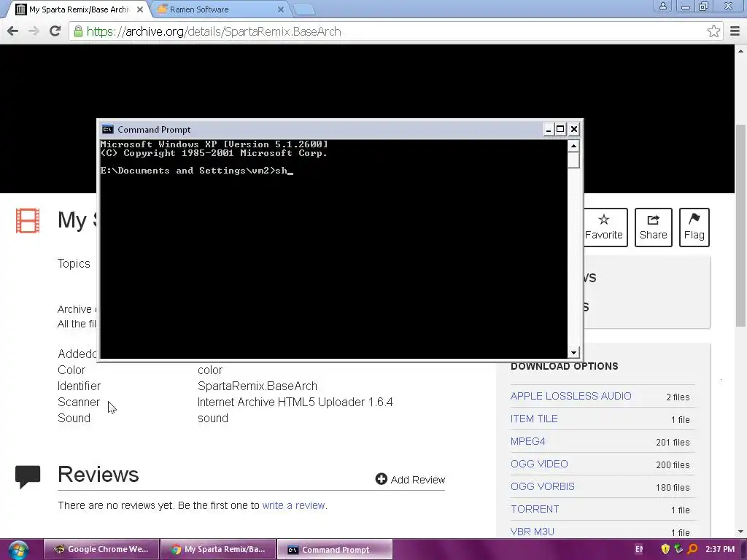Maximize the Command Prompt window
The width and height of the screenshot is (747, 560).
tap(561, 129)
